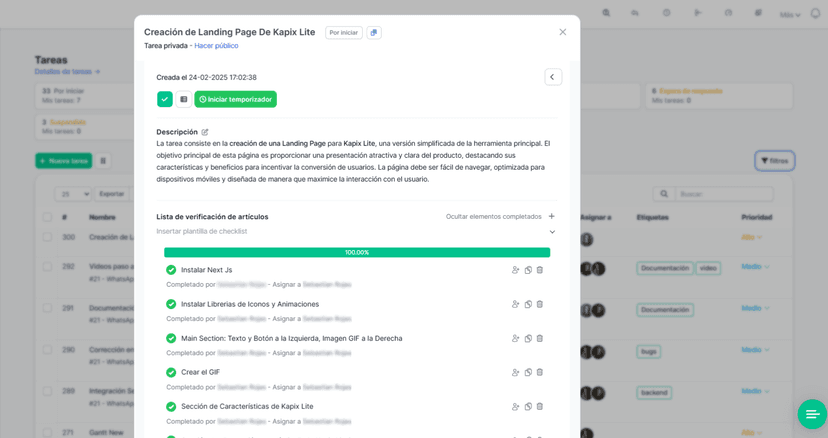Delete the Main Section item
The height and width of the screenshot is (438, 828).
540,339
